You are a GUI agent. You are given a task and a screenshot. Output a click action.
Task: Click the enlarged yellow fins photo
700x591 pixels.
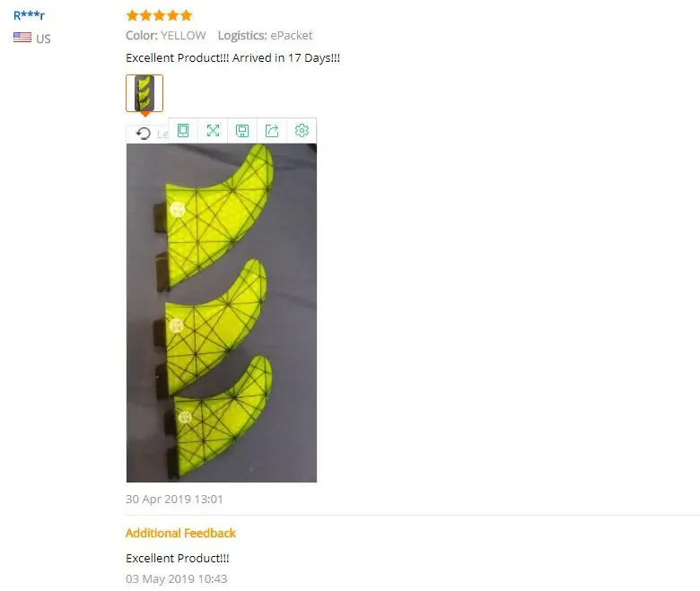tap(222, 313)
